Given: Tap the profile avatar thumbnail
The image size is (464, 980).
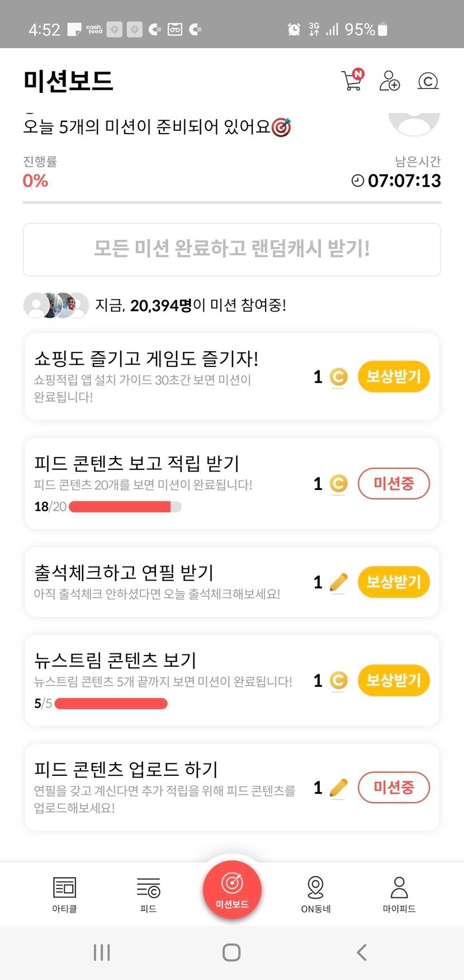Looking at the screenshot, I should tap(414, 121).
